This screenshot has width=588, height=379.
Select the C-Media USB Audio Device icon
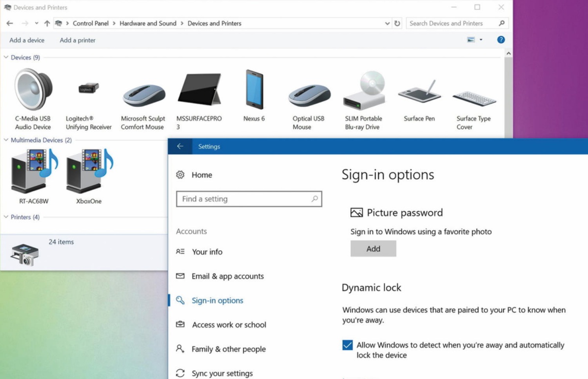click(x=33, y=90)
